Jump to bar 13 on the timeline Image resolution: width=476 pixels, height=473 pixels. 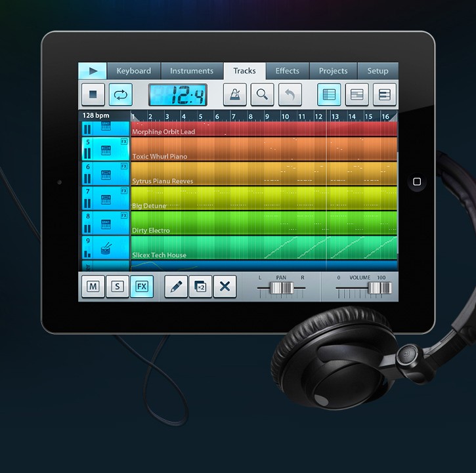[335, 117]
